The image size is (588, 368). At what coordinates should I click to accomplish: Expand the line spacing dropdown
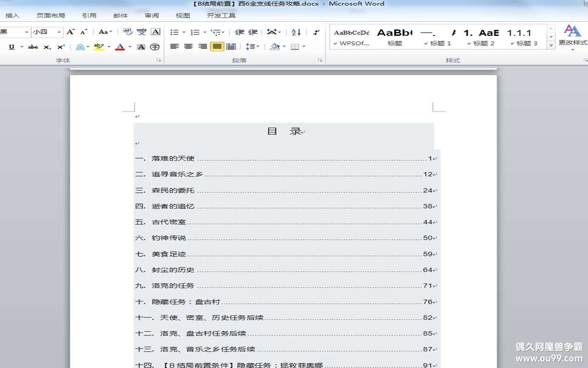point(258,46)
